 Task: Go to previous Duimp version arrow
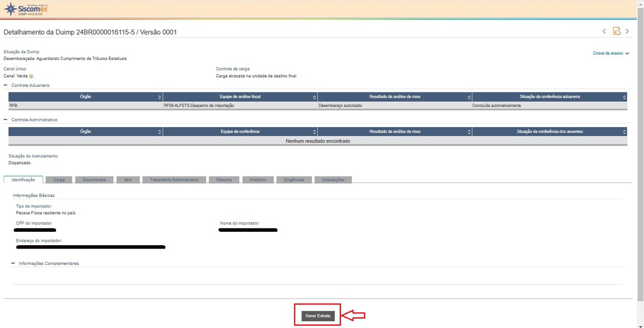pos(604,31)
